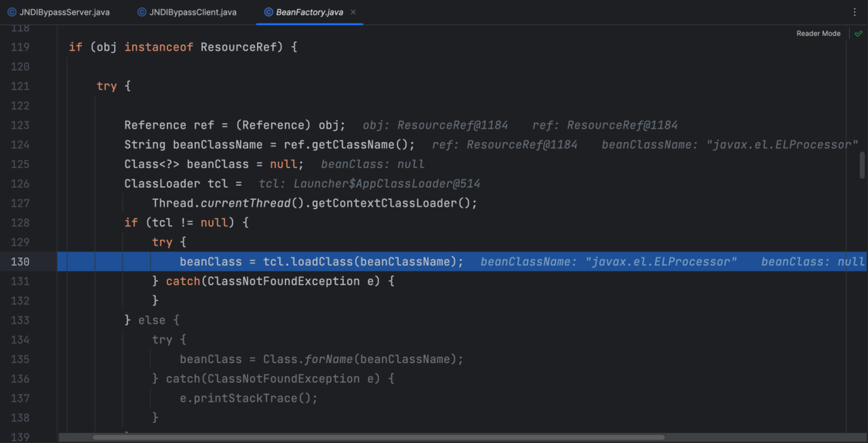Click 'tcl.loadClass' on highlighted line 130

[x=308, y=262]
